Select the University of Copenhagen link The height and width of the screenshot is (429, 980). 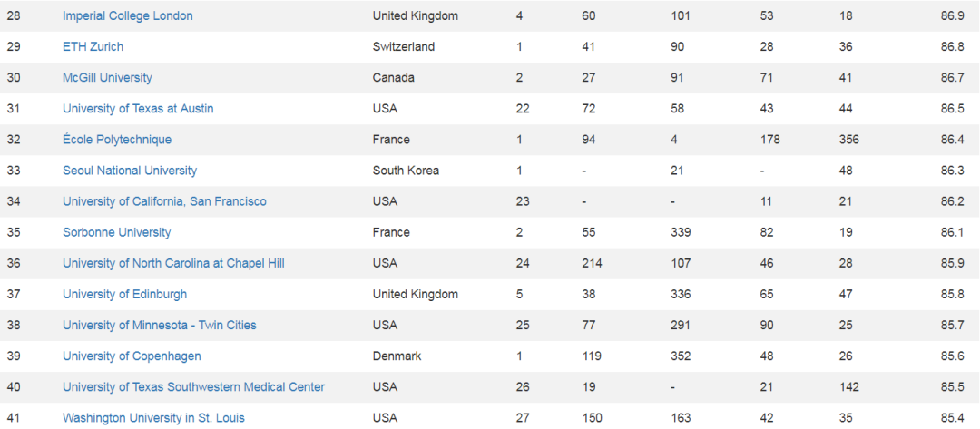point(132,356)
